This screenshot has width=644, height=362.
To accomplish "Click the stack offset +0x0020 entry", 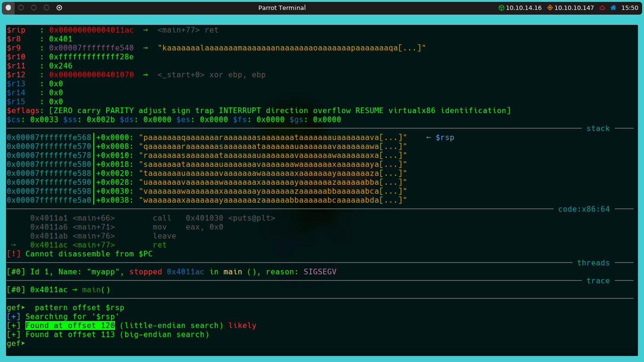I will click(115, 173).
